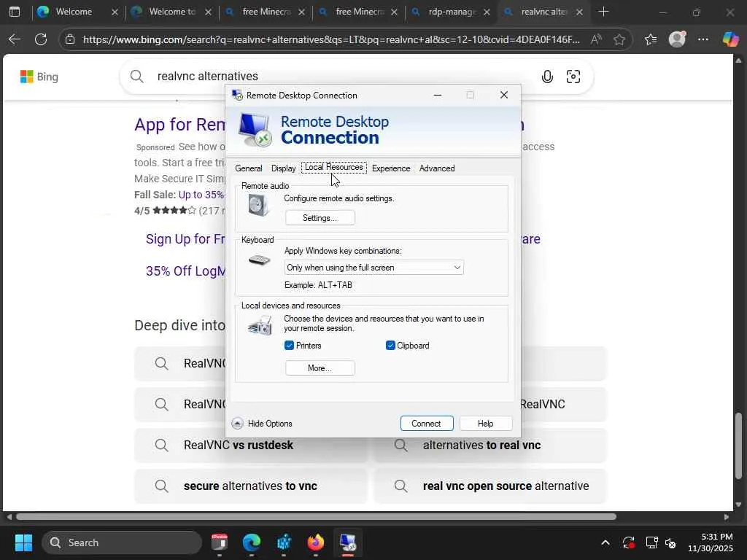Click the horizontal scrollbar thumb
Image resolution: width=747 pixels, height=560 pixels.
[x=316, y=517]
